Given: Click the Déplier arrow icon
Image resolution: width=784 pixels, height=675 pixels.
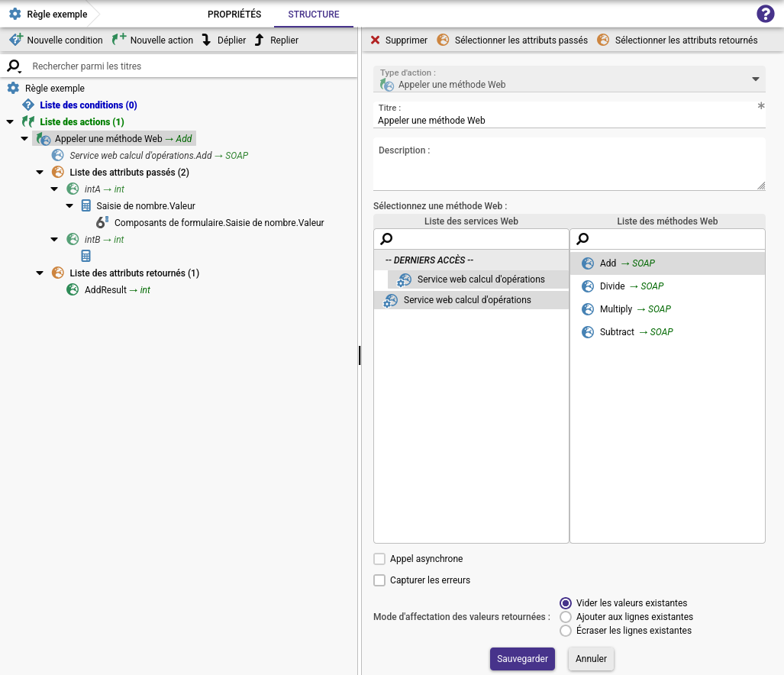Looking at the screenshot, I should point(206,40).
